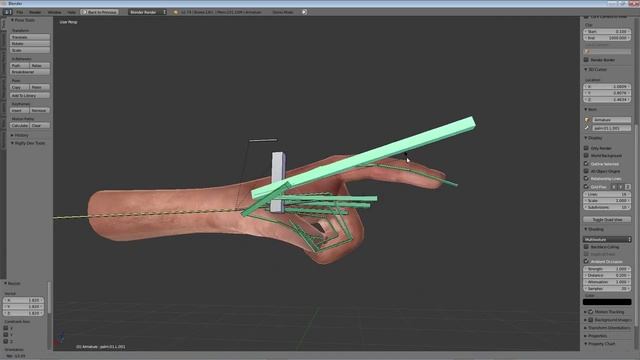The width and height of the screenshot is (640, 360).
Task: Click the Clip Start field
Action: click(607, 31)
